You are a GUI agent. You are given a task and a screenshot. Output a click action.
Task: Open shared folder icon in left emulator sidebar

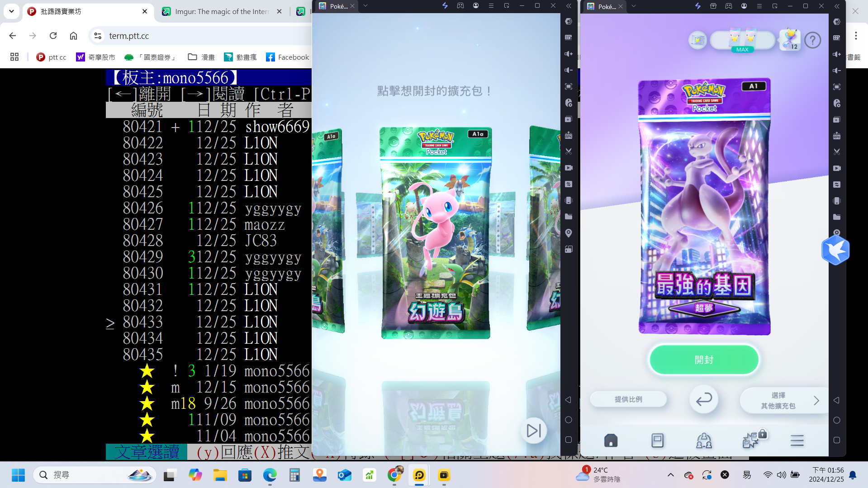point(569,217)
